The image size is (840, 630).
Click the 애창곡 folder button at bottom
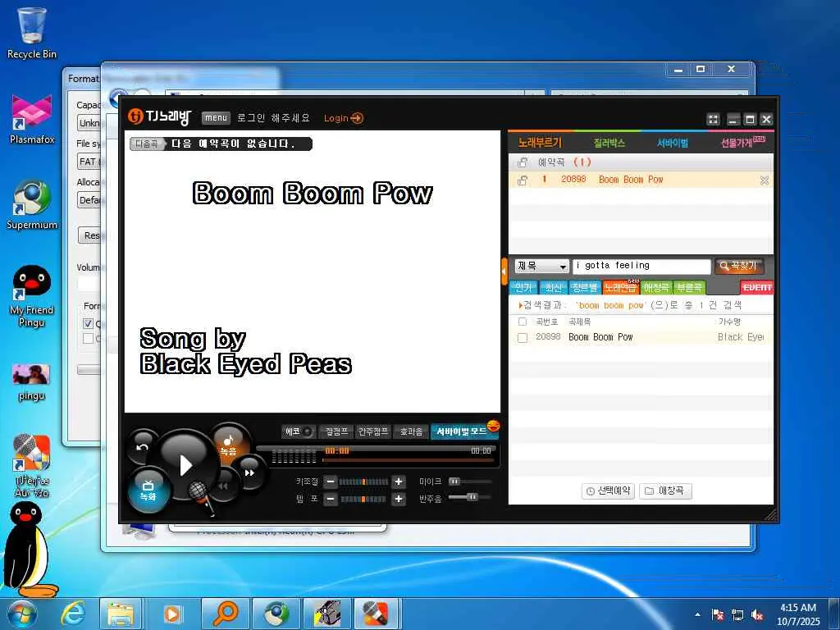665,491
